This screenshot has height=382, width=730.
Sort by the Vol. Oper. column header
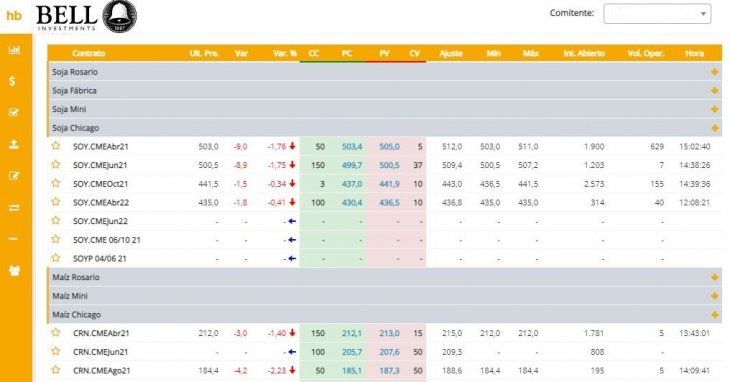pos(646,54)
